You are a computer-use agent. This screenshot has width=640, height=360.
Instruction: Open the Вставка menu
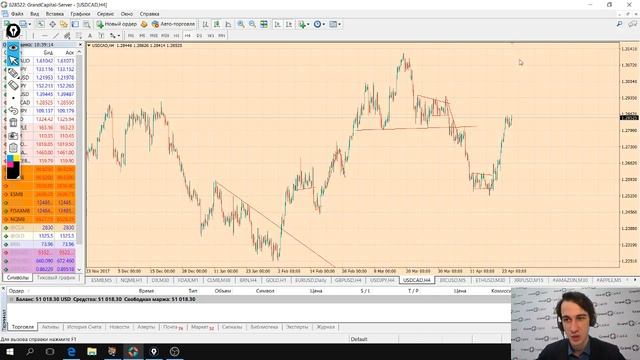54,14
